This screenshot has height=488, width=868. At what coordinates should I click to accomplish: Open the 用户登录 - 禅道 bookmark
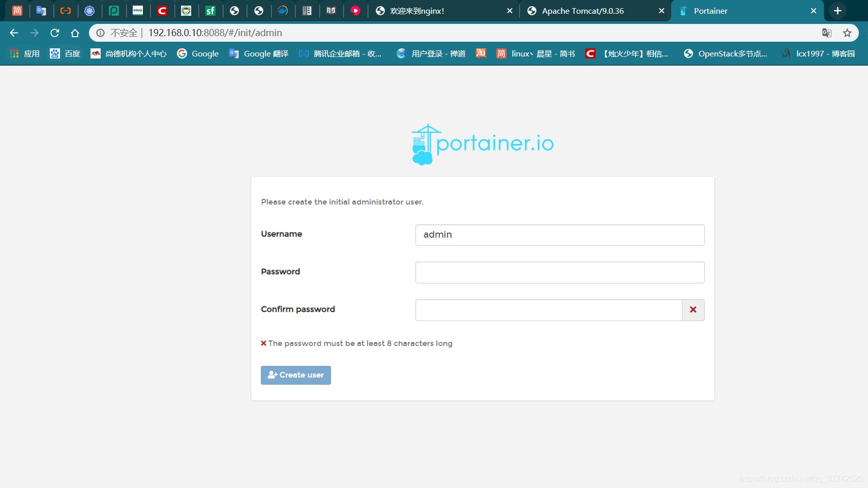431,53
